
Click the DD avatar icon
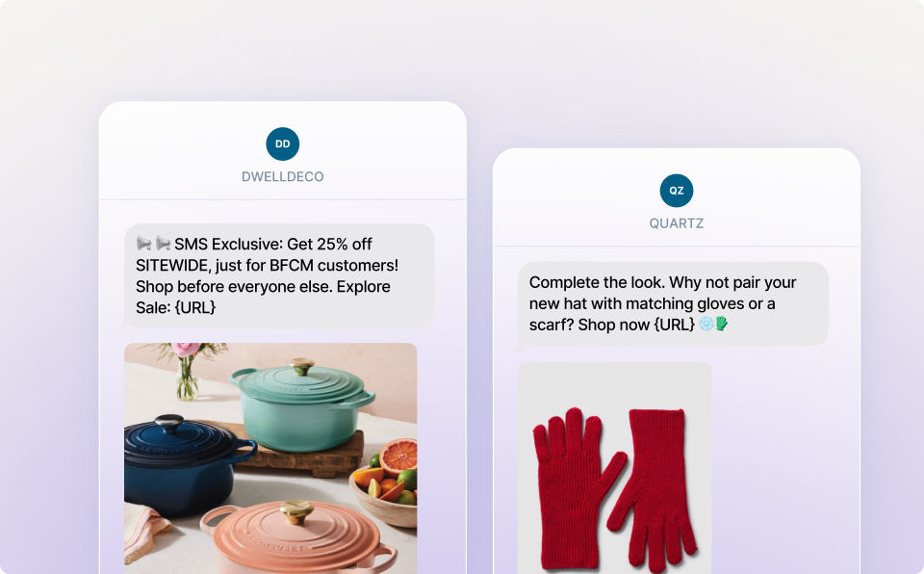click(x=283, y=143)
